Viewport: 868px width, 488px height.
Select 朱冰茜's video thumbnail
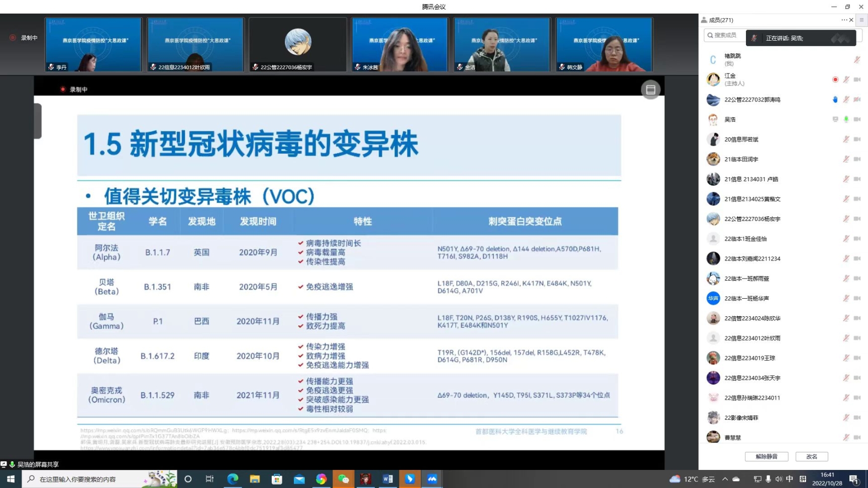pos(400,45)
